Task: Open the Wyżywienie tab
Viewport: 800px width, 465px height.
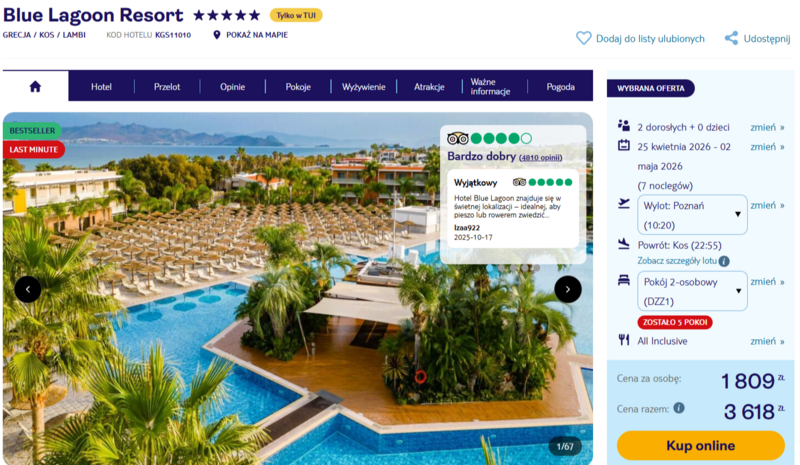Action: [363, 87]
